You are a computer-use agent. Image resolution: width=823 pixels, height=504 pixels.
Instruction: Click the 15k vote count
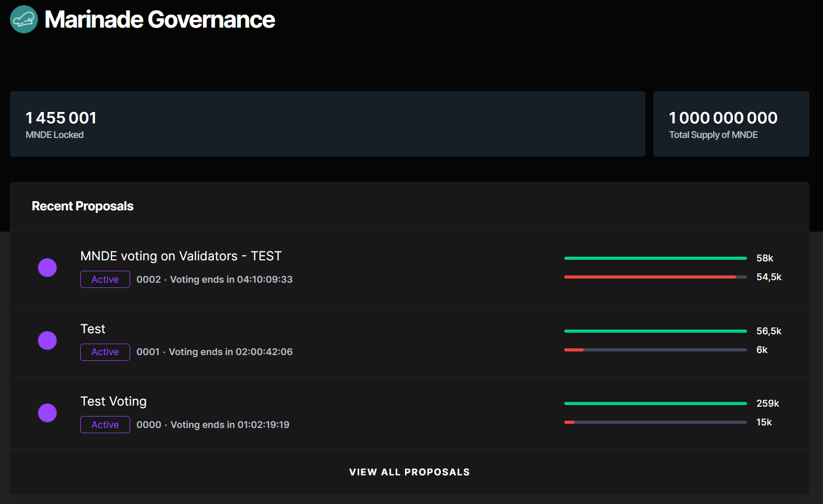coord(764,422)
